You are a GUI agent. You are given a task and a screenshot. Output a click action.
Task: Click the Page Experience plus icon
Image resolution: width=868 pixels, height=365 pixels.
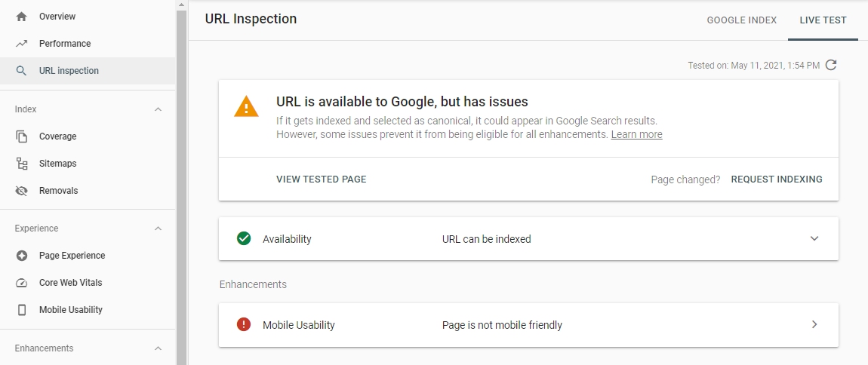(22, 256)
